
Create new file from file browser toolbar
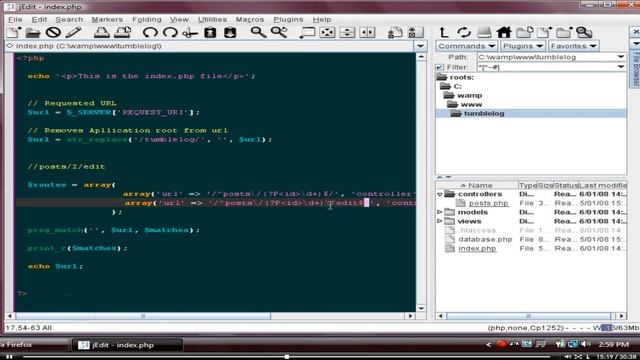(544, 32)
